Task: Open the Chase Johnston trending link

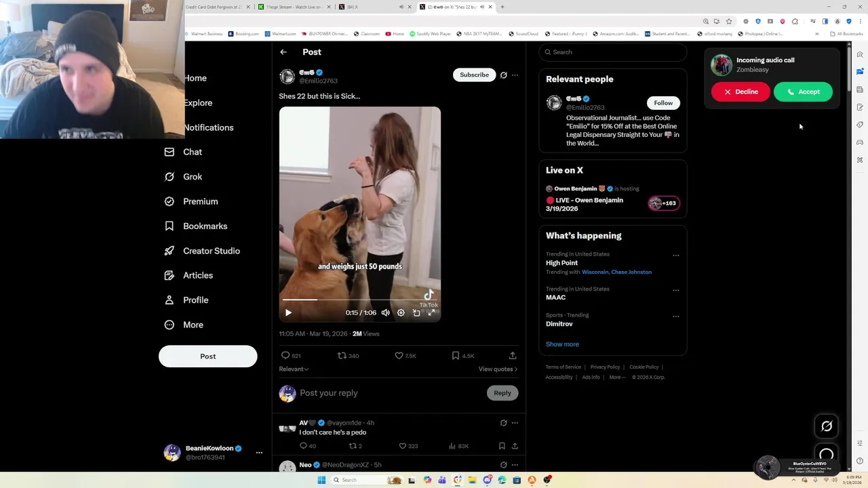Action: coord(631,272)
